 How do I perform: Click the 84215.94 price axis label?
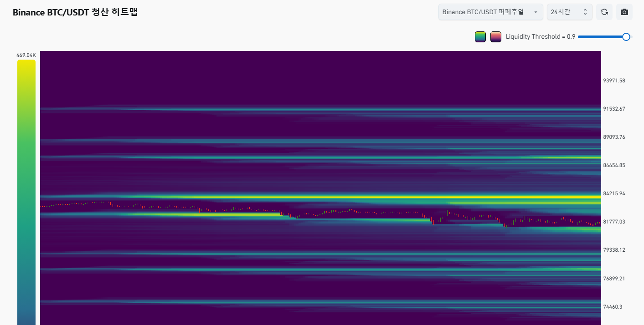tap(614, 193)
